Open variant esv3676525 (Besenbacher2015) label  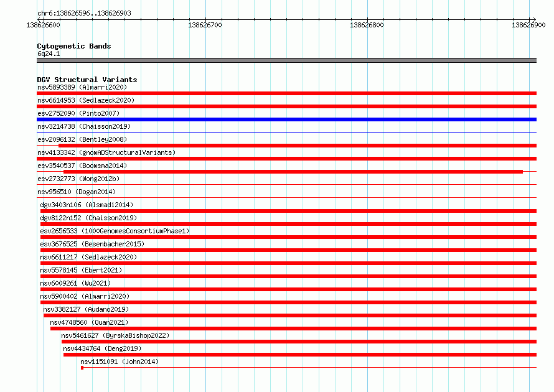click(92, 244)
